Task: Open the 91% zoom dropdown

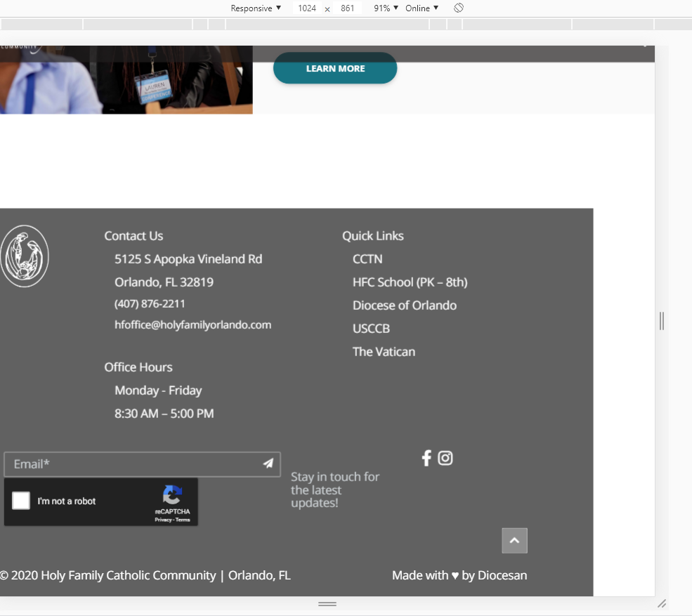Action: [386, 8]
